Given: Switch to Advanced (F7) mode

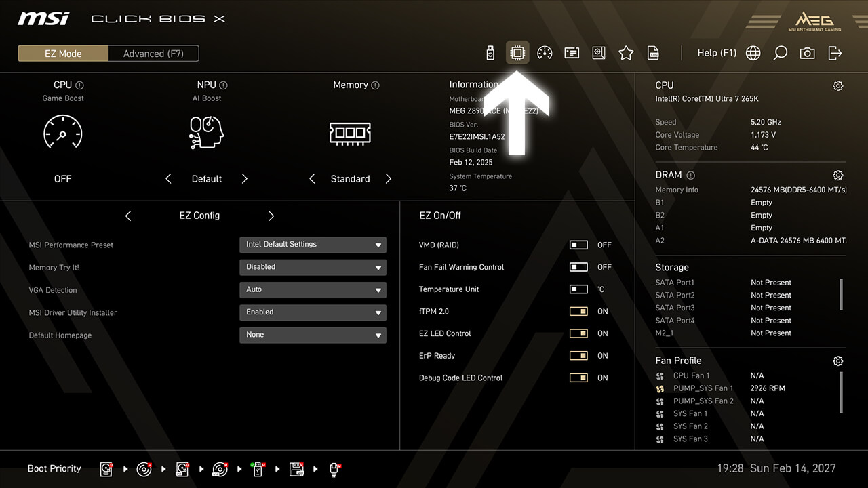Looking at the screenshot, I should click(x=153, y=54).
